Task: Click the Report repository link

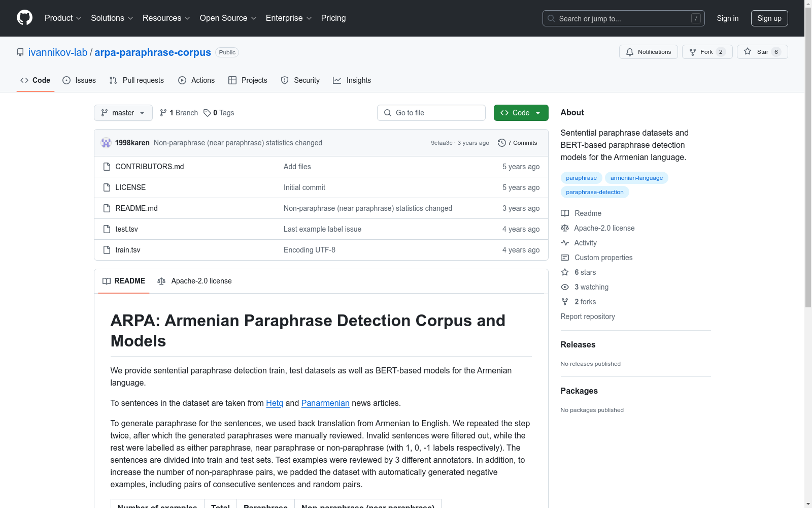Action: pos(588,316)
